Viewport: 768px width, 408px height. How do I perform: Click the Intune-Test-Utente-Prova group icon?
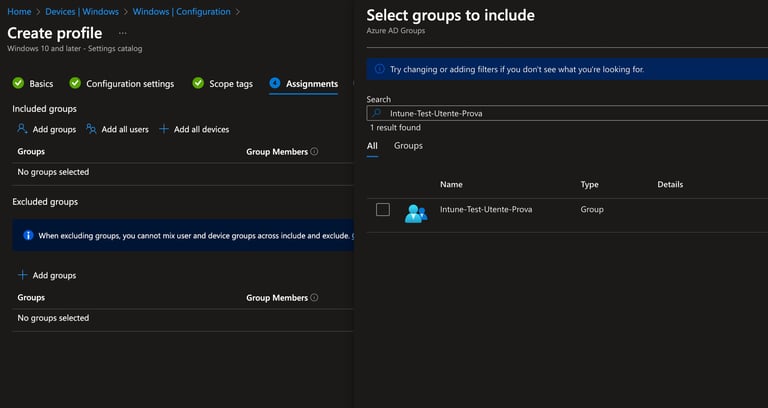416,214
